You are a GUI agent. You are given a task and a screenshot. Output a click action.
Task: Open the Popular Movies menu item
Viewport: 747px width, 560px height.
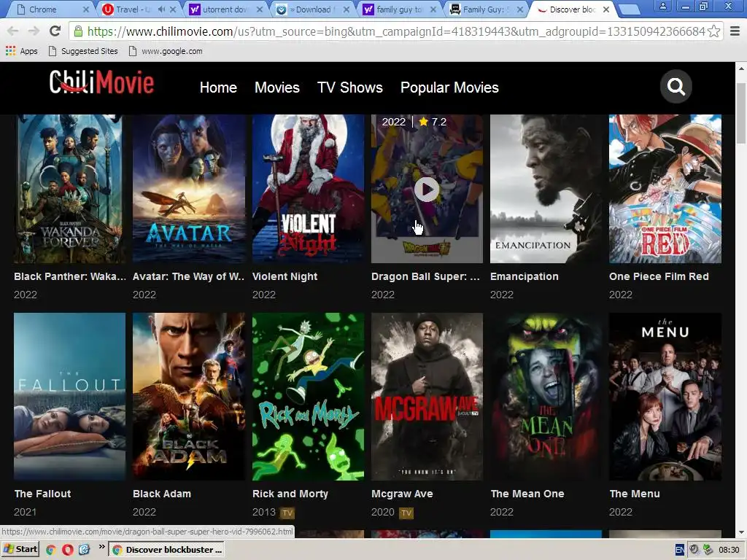[x=449, y=87]
